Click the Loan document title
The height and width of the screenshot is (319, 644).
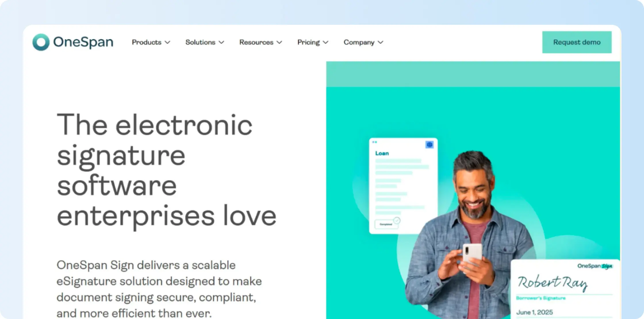click(x=382, y=153)
